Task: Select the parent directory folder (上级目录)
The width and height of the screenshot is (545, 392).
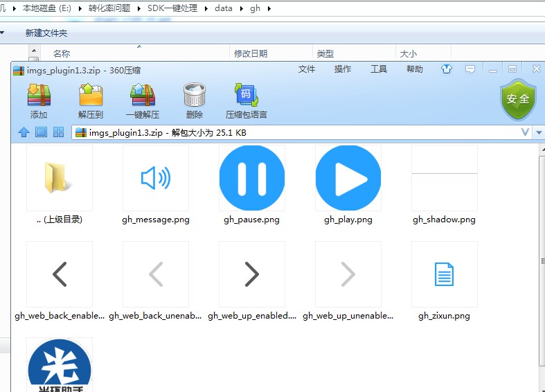Action: 60,178
